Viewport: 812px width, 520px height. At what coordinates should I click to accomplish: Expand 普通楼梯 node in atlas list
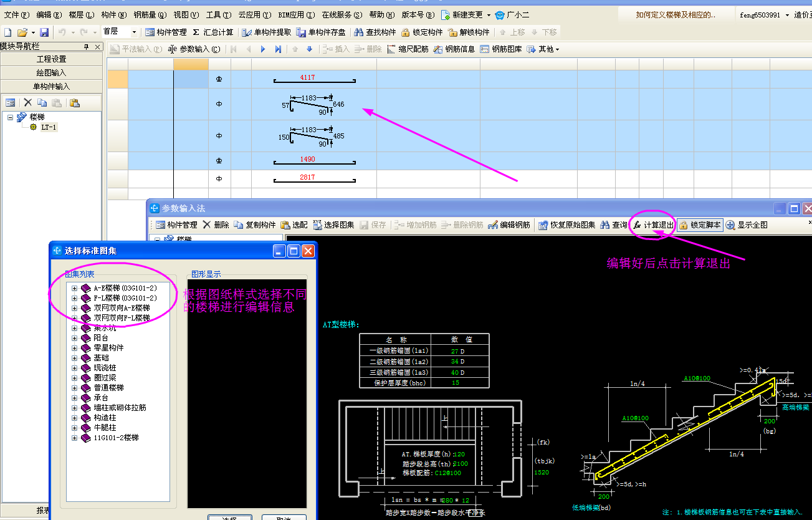pyautogui.click(x=75, y=388)
